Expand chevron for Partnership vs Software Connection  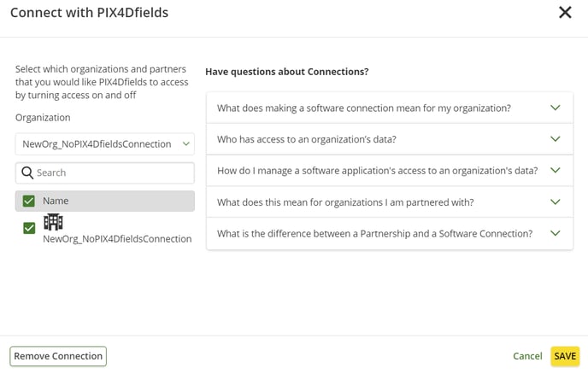[555, 233]
